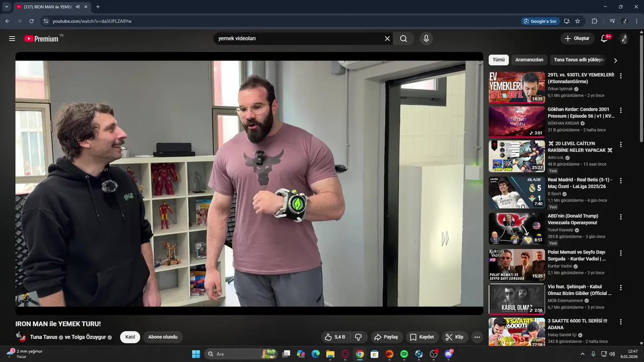This screenshot has height=362, width=644.
Task: Open Windows Start menu
Action: click(196, 354)
